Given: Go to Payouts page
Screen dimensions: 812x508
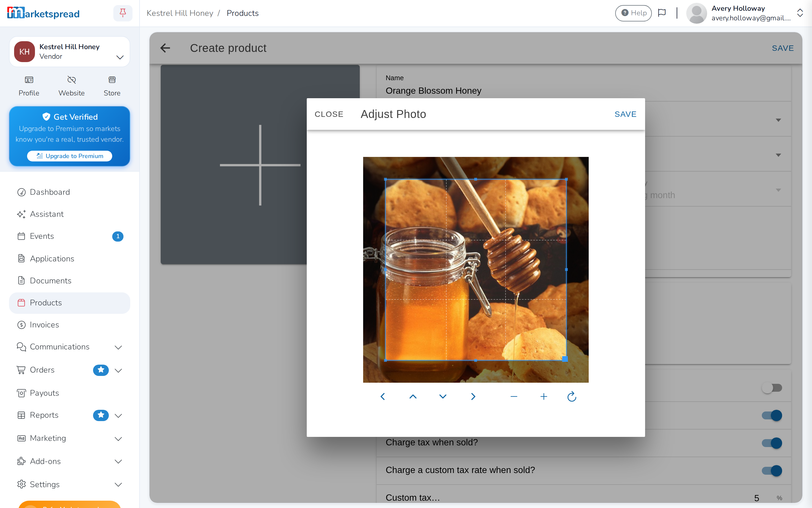Looking at the screenshot, I should click(x=69, y=393).
